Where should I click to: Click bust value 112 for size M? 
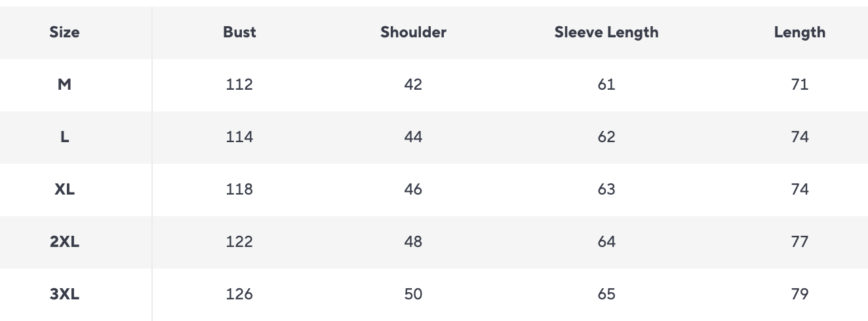[239, 85]
